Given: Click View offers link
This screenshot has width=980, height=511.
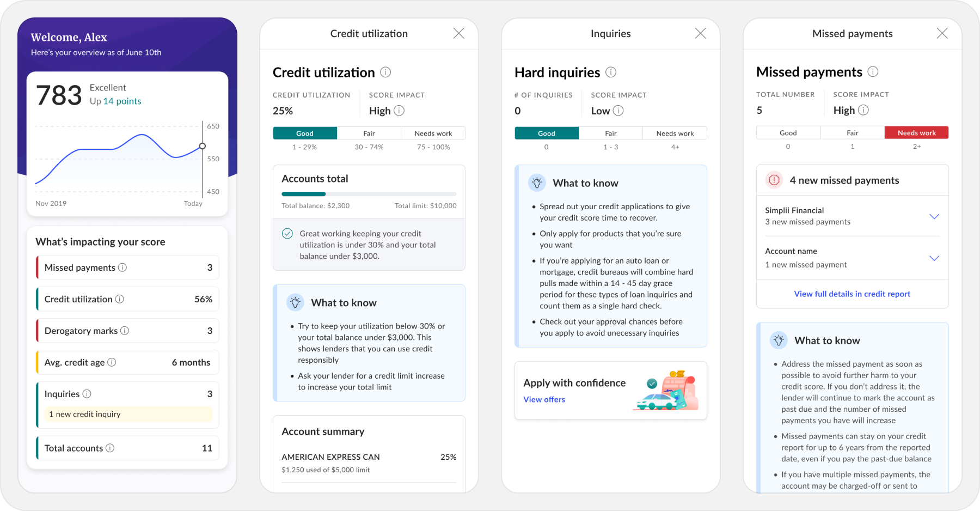Looking at the screenshot, I should 544,400.
